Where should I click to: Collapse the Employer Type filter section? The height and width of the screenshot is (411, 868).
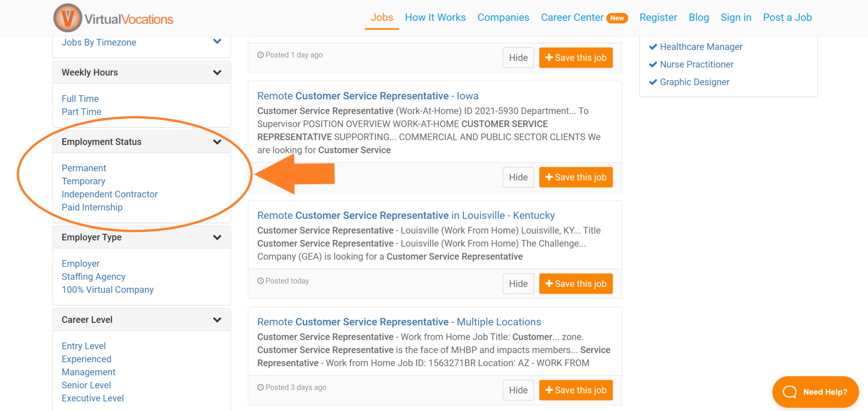[217, 237]
